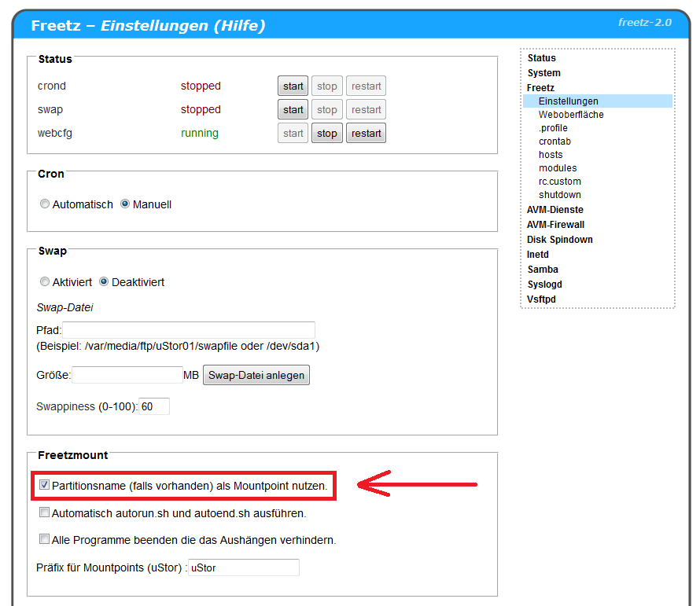Image resolution: width=700 pixels, height=606 pixels.
Task: Enable swap with the Aktiviert option
Action: (45, 282)
